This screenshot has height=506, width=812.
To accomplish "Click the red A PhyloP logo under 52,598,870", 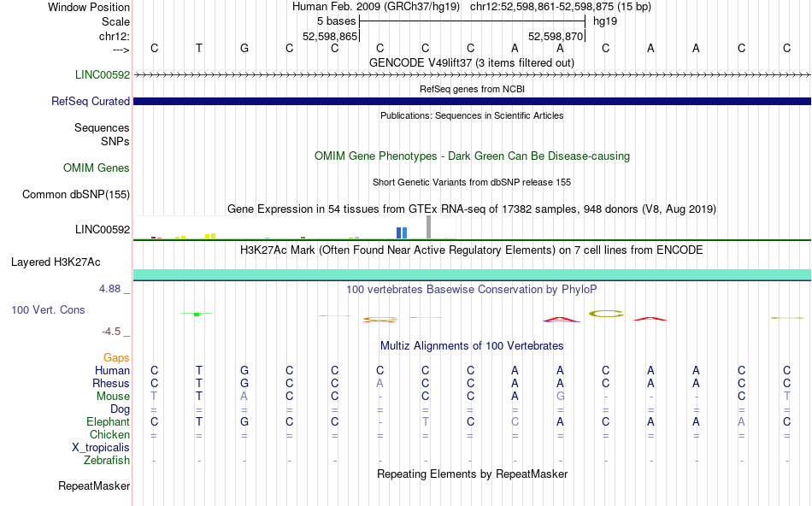I will click(561, 319).
